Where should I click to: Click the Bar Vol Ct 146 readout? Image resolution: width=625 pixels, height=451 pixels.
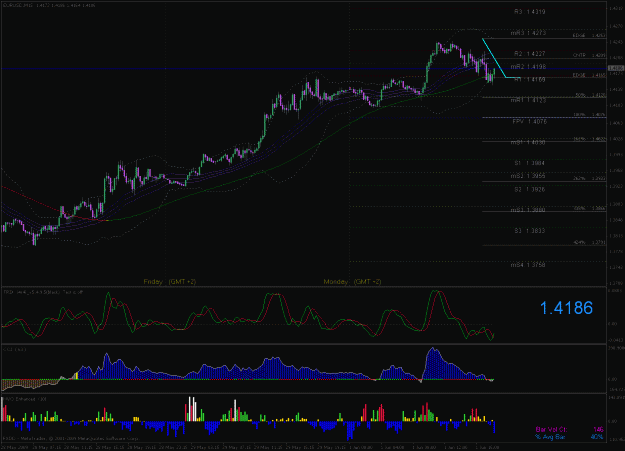coord(570,429)
